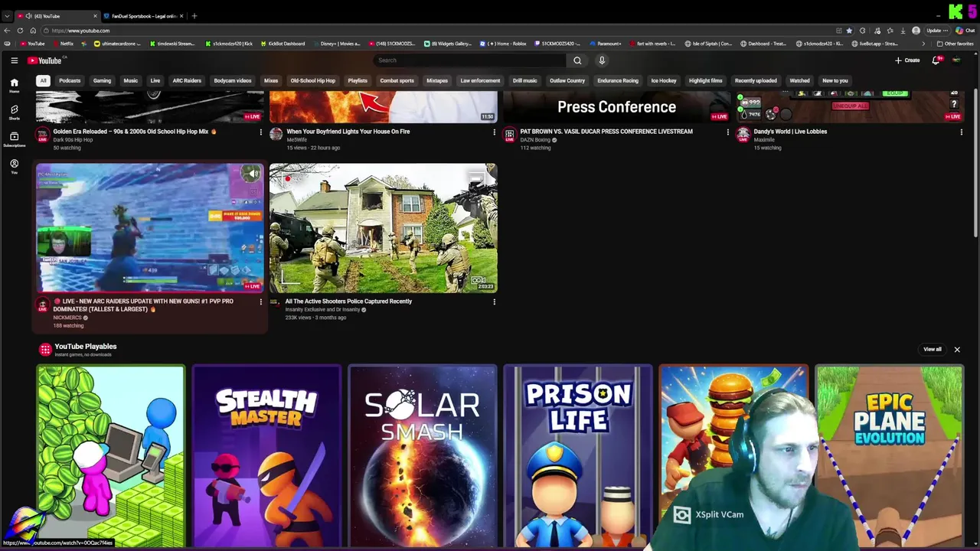Open Copilot Chat in browser toolbar
The height and width of the screenshot is (551, 980).
(964, 31)
